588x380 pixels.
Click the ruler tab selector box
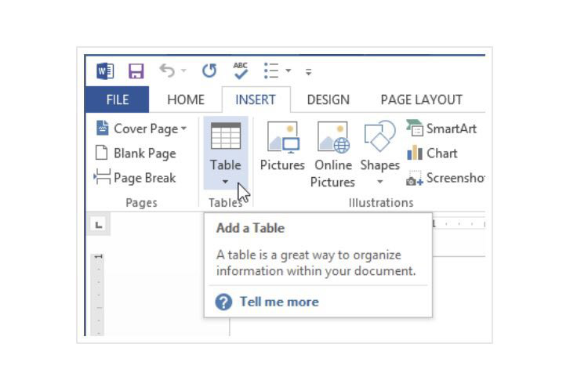(x=99, y=226)
